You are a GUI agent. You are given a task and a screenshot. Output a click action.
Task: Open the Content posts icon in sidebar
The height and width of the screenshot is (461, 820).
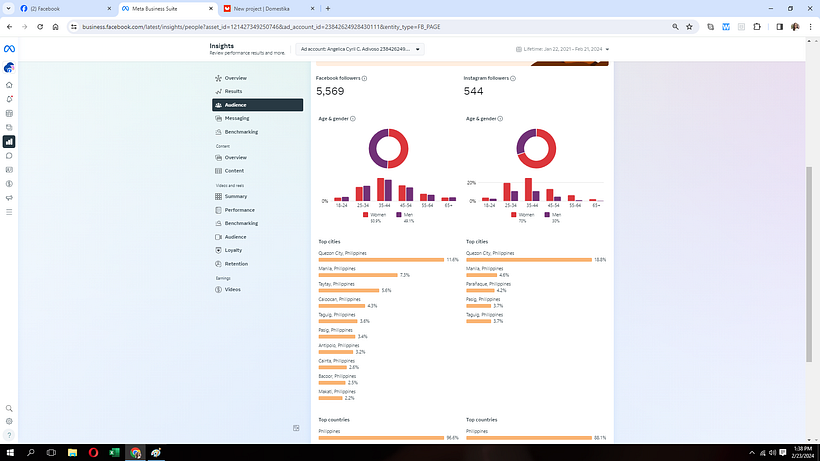click(x=9, y=128)
